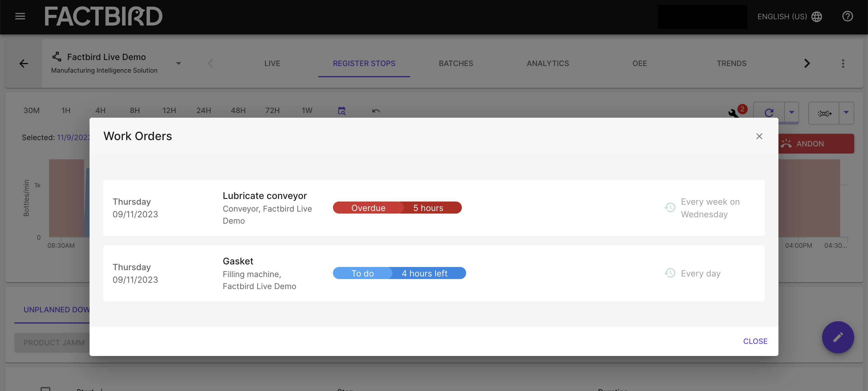Click the CLOSE button in dialog
The width and height of the screenshot is (868, 391).
click(755, 341)
